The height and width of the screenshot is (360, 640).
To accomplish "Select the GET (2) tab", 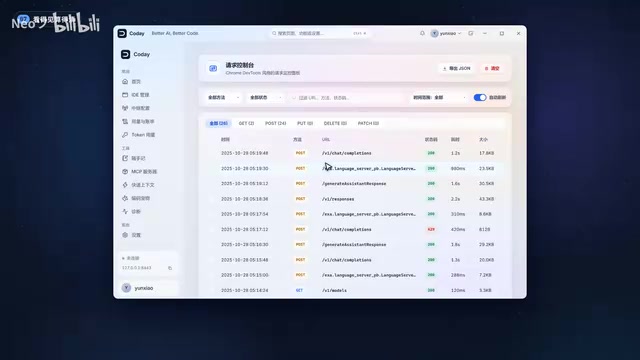I will [246, 123].
